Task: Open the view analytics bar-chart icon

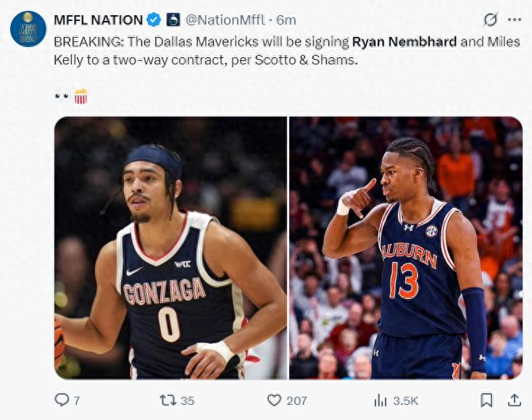Action: click(380, 400)
